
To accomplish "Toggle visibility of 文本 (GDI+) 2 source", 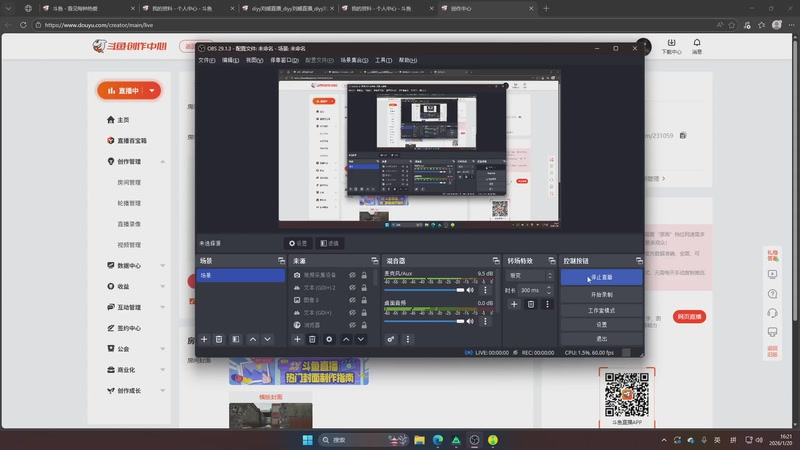I will click(x=352, y=288).
